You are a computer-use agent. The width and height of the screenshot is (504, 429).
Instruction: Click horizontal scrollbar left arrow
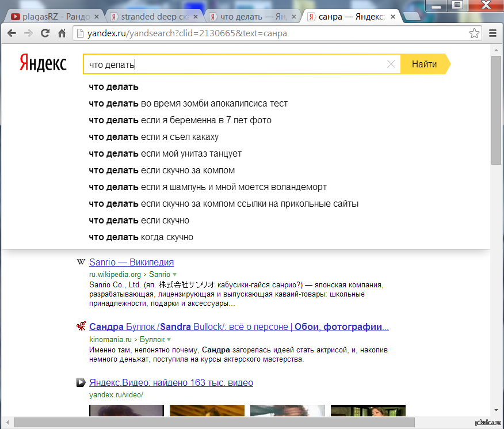pos(7,422)
